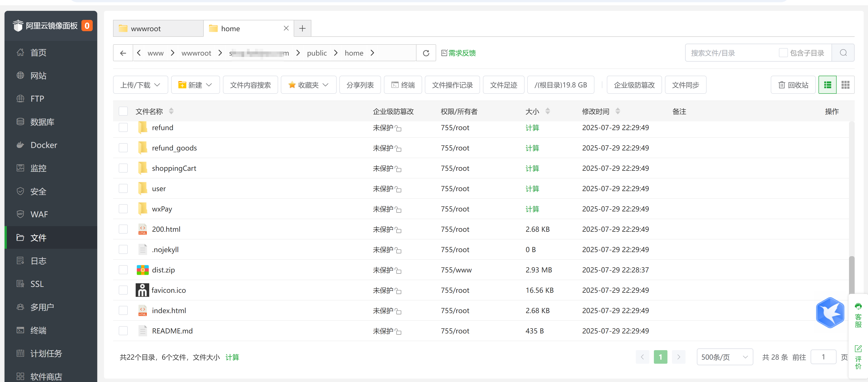The height and width of the screenshot is (382, 868).
Task: Click the dist.zip archive icon
Action: pos(142,270)
